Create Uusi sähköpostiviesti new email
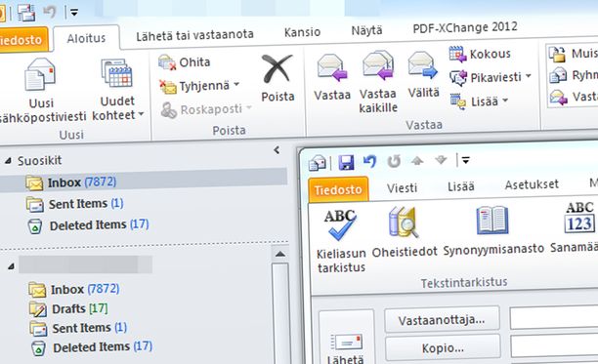Image resolution: width=598 pixels, height=364 pixels. [x=40, y=74]
